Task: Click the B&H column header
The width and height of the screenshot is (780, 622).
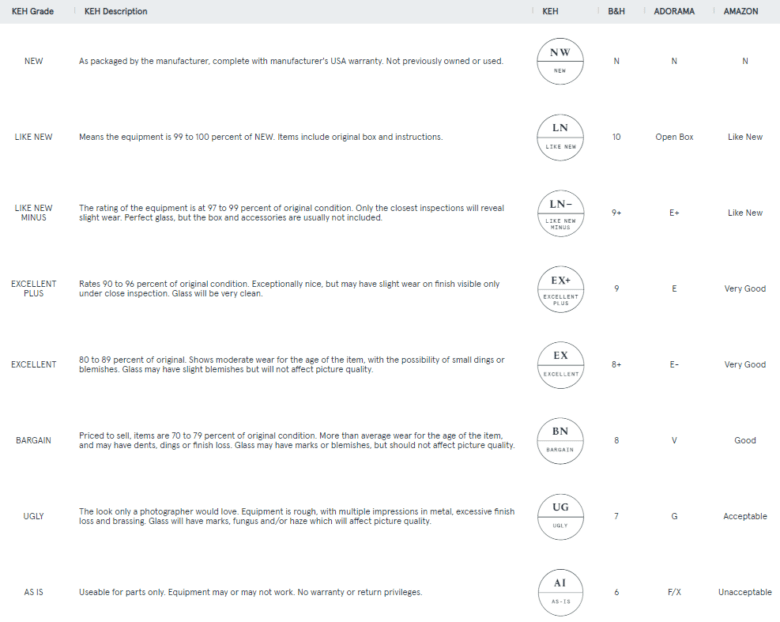Action: click(x=616, y=11)
